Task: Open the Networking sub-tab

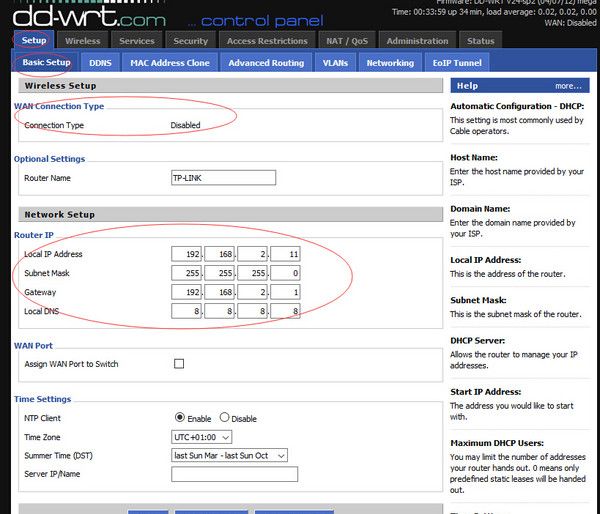Action: click(390, 63)
